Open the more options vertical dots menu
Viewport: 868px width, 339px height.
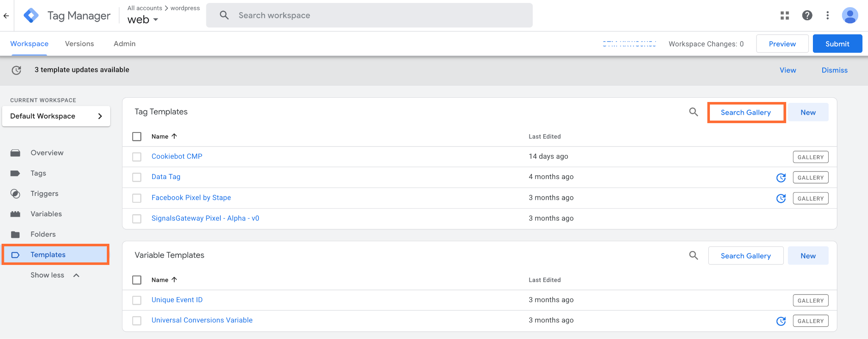pos(828,16)
